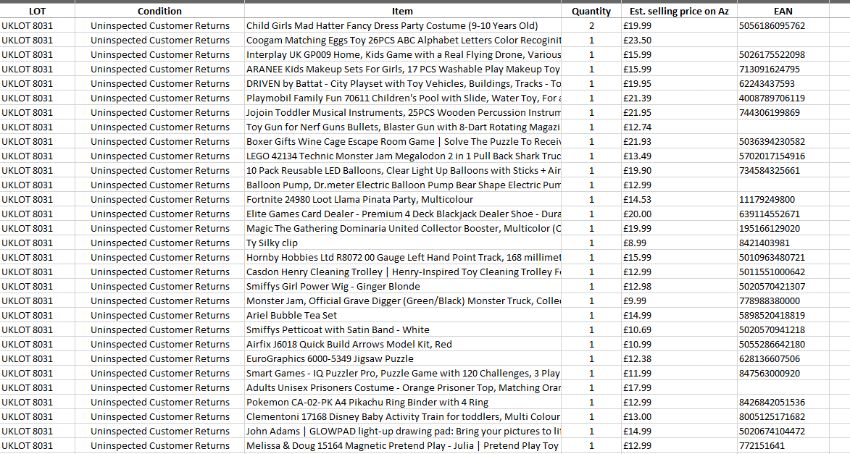Select the Jojoin Toddler Musical Instruments cell
850x454 pixels.
pos(403,112)
